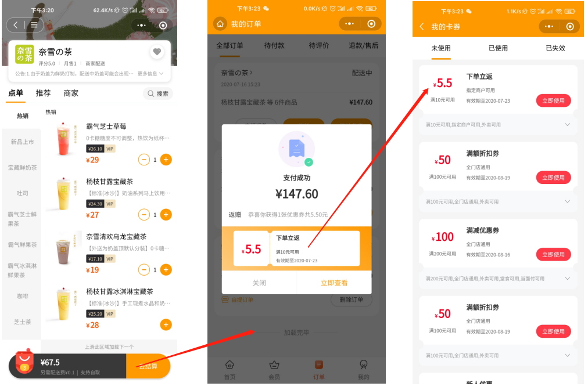Decrease quantity of 奈雪清欢乌龙宝藏茶
This screenshot has height=390, width=588.
tap(144, 270)
